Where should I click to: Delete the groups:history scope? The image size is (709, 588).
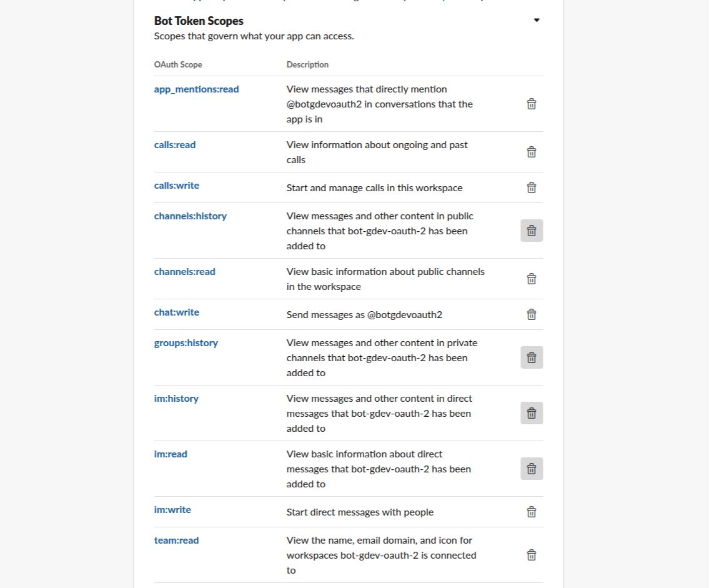[x=532, y=357]
